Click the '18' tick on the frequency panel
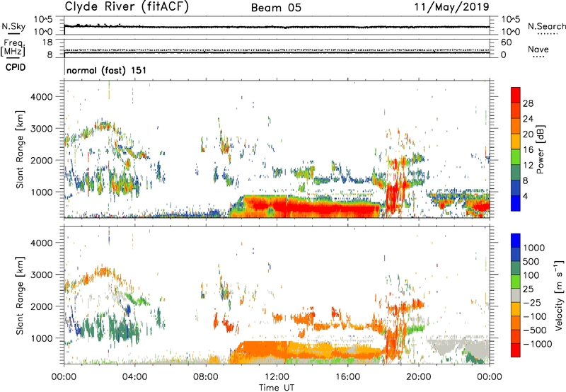This screenshot has height=392, width=566. click(x=47, y=42)
